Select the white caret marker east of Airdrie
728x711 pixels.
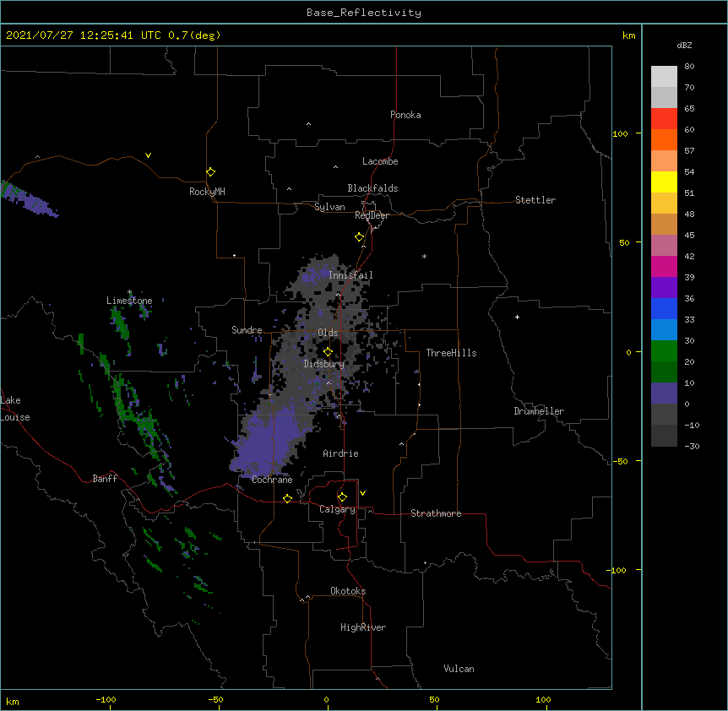pyautogui.click(x=402, y=444)
